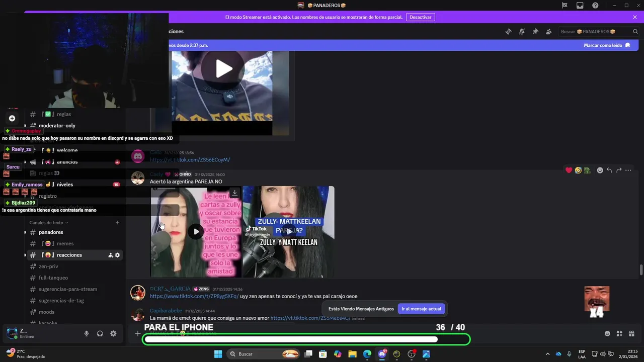
Task: Toggle microphone mute in user panel
Action: pos(87,333)
